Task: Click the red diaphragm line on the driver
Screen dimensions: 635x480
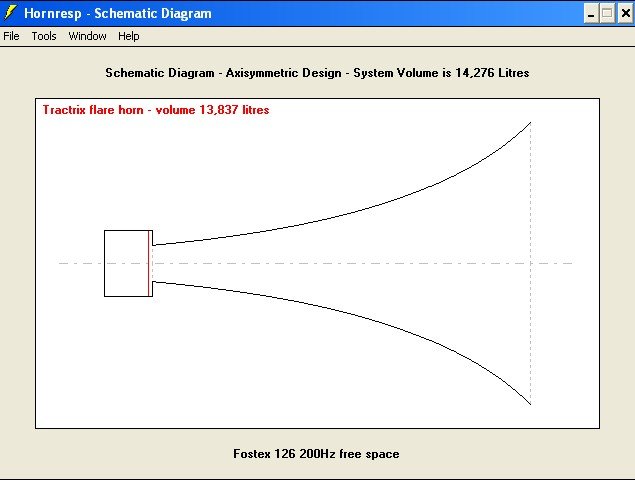Action: (151, 263)
